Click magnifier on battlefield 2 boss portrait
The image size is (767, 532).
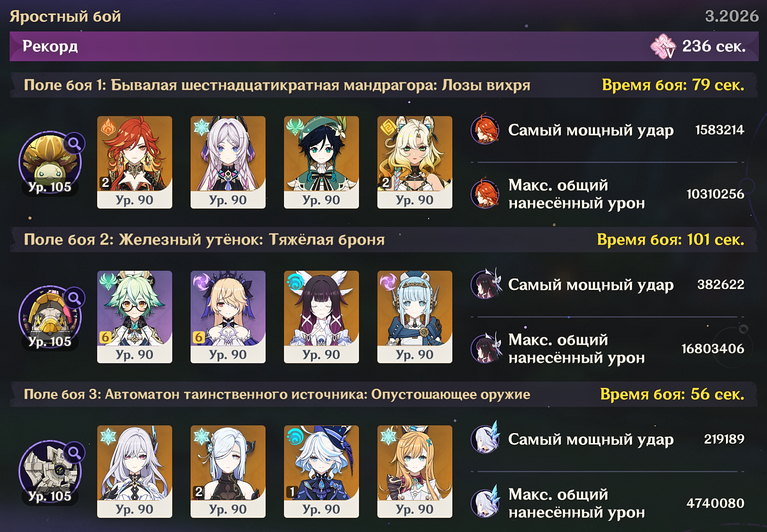[74, 298]
